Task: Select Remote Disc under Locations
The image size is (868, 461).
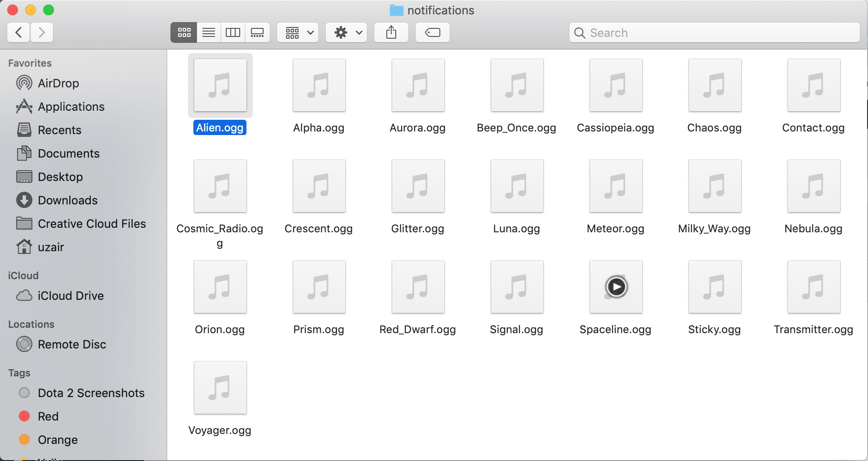Action: [72, 344]
